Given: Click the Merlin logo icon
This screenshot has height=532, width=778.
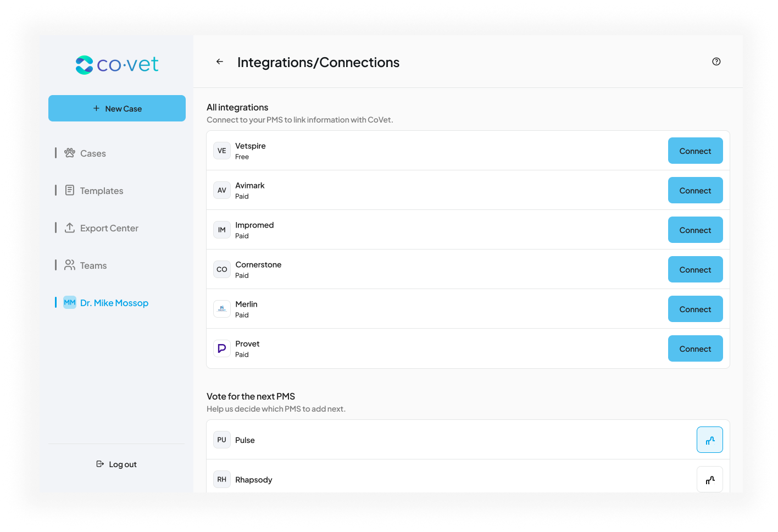Looking at the screenshot, I should coord(222,309).
